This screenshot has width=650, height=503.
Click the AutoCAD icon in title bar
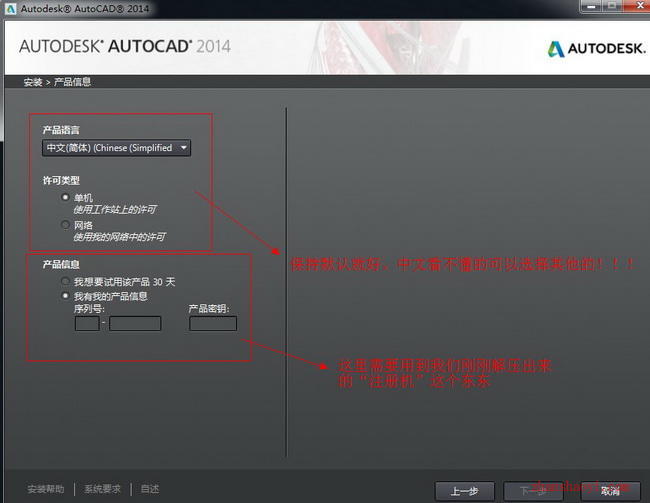[10, 8]
